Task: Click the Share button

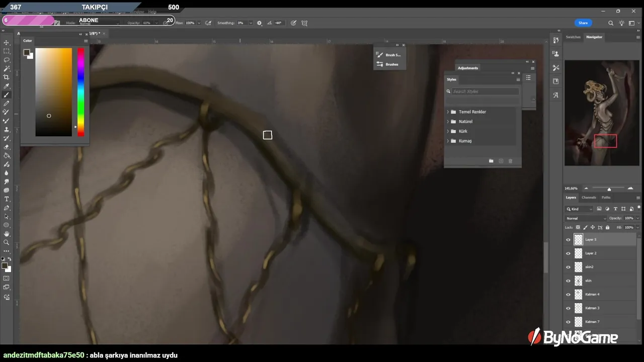Action: point(583,23)
